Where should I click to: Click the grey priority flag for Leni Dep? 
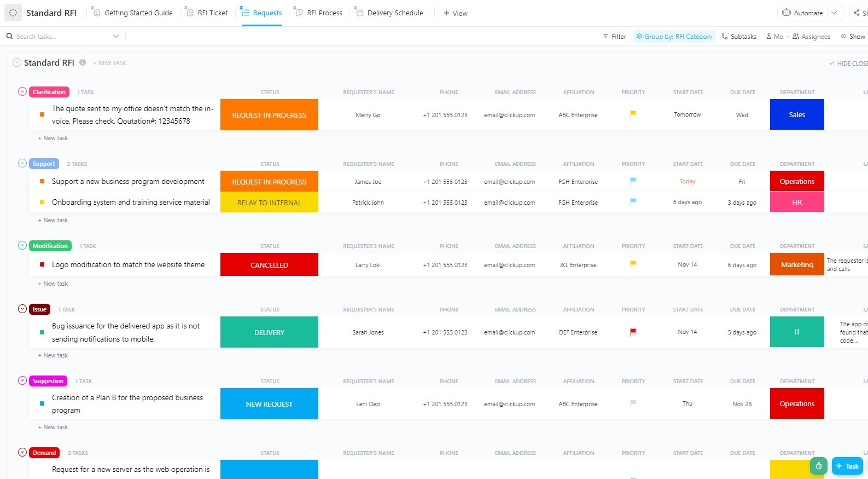tap(633, 403)
